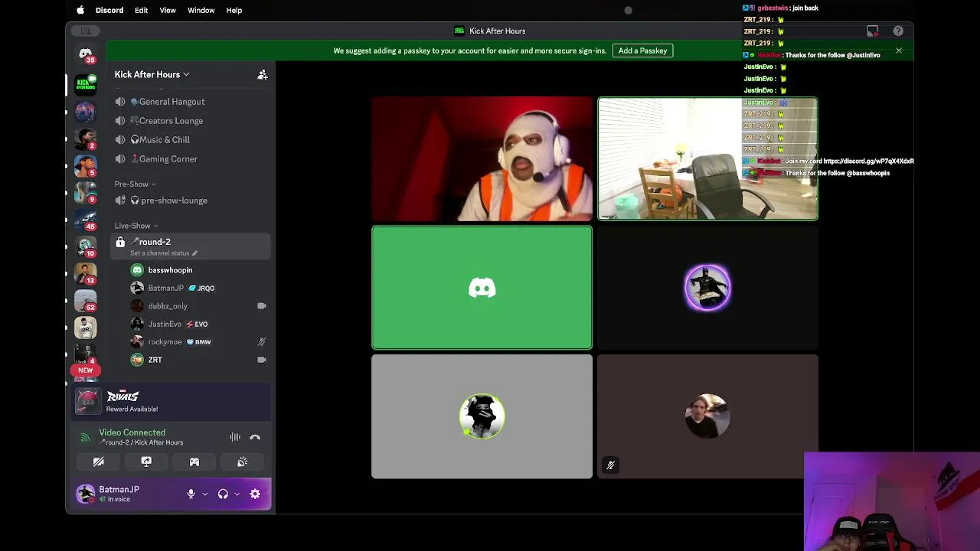Open headphones output options chevron
The width and height of the screenshot is (980, 551).
[237, 494]
